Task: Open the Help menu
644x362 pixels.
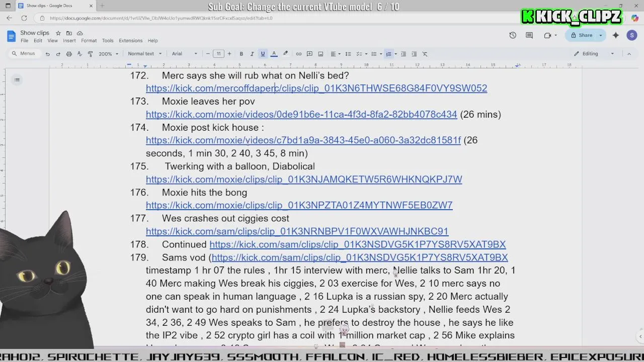Action: pyautogui.click(x=153, y=41)
